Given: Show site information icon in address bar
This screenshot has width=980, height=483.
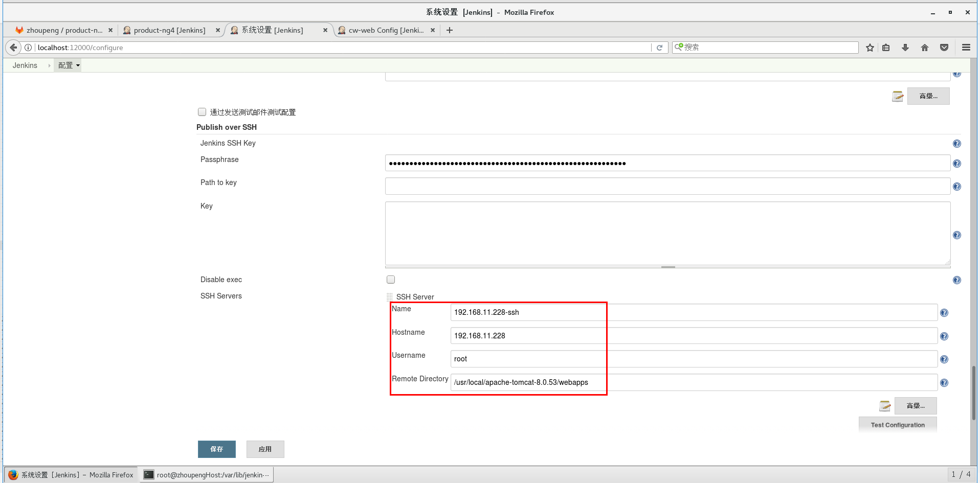Looking at the screenshot, I should [28, 48].
